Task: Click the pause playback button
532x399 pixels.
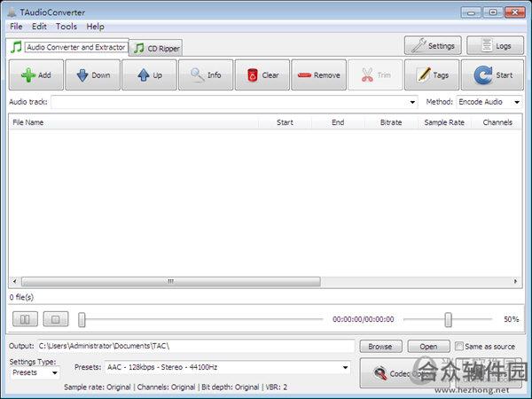Action: [25, 319]
